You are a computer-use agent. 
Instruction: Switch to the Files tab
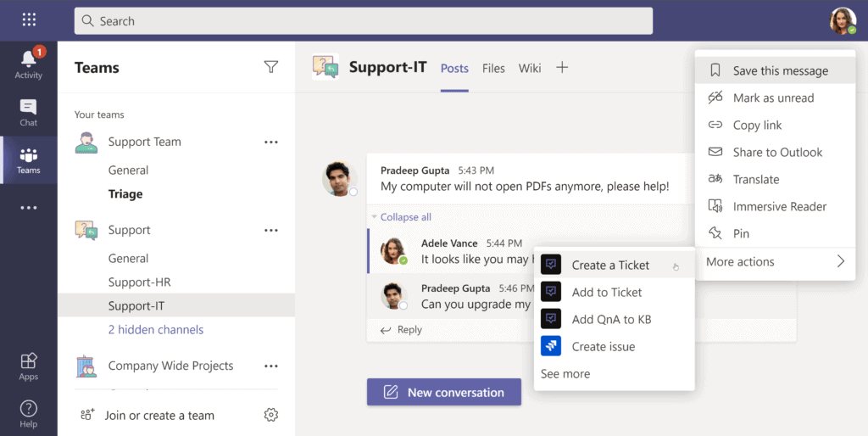coord(493,68)
